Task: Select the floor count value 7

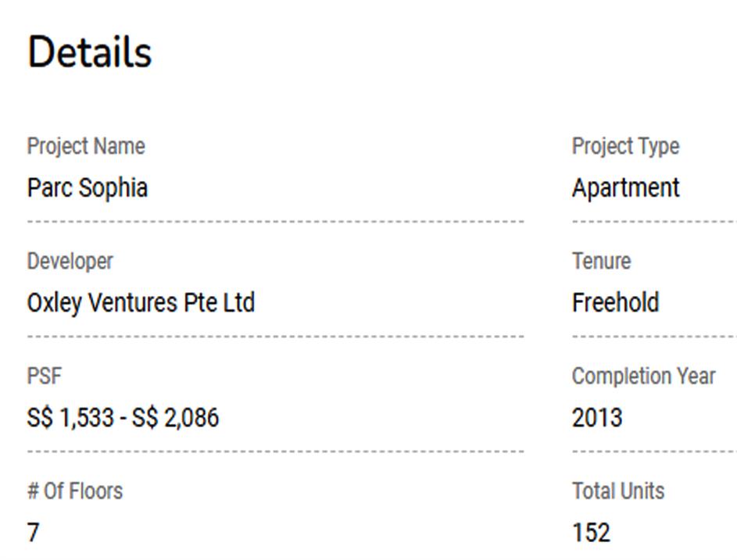Action: click(33, 533)
